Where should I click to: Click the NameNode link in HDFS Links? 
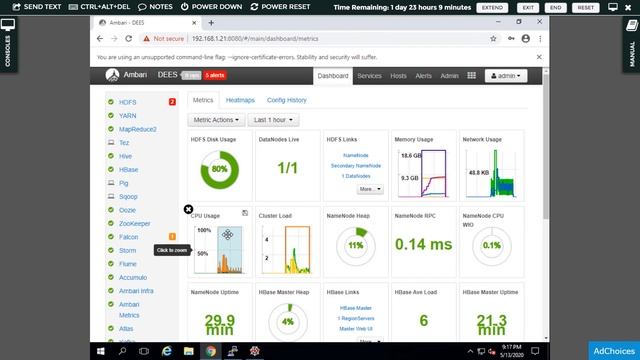356,155
